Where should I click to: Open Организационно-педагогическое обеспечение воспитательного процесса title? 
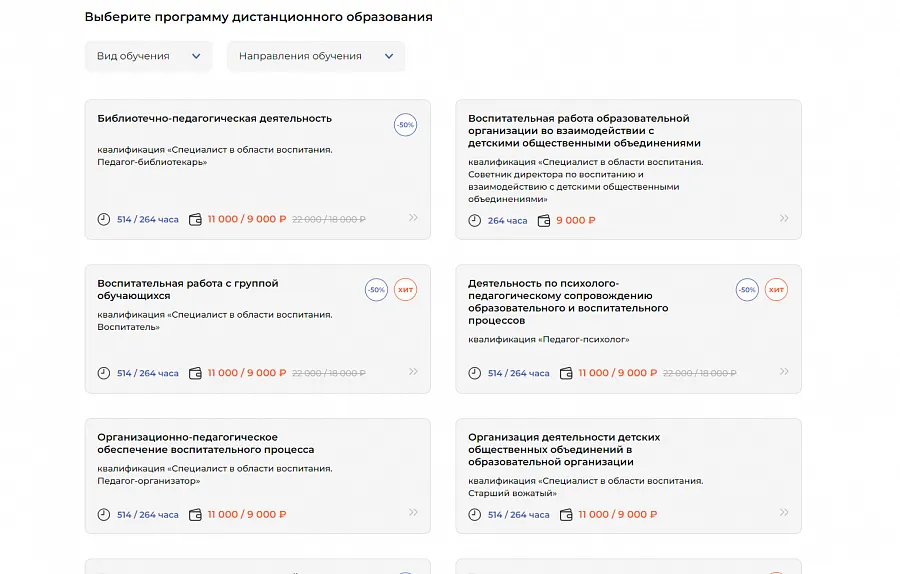tap(205, 443)
